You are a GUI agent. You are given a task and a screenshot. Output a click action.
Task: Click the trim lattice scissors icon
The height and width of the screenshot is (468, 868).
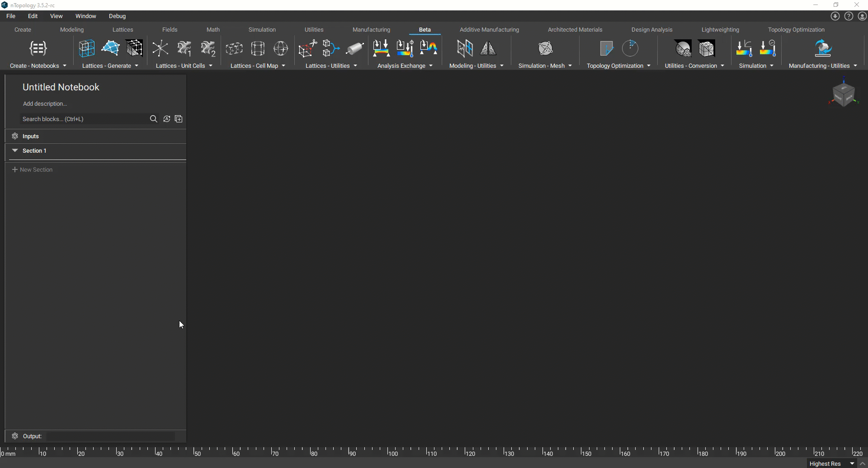[307, 48]
